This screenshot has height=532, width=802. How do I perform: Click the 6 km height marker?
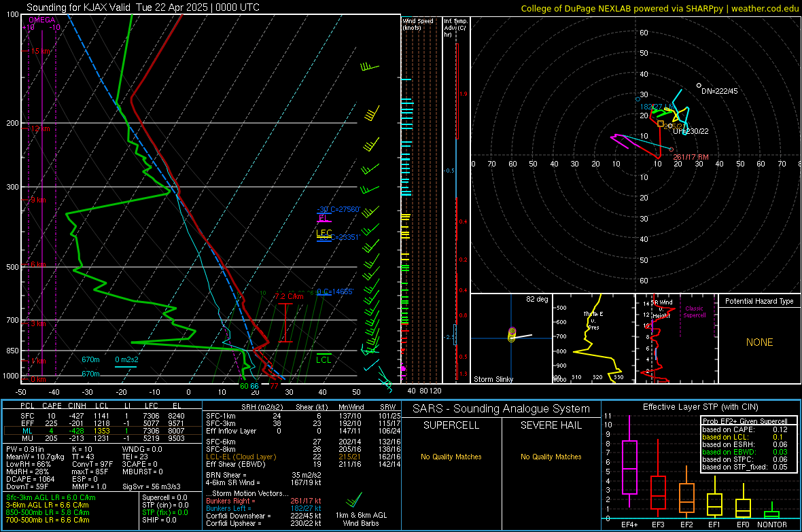38,264
